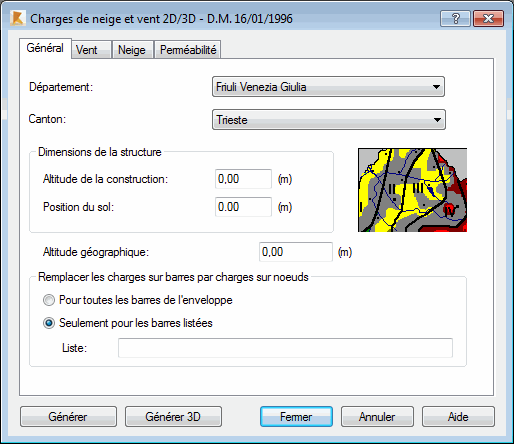Image resolution: width=514 pixels, height=444 pixels.
Task: Switch to the Neige tab
Action: [x=132, y=50]
